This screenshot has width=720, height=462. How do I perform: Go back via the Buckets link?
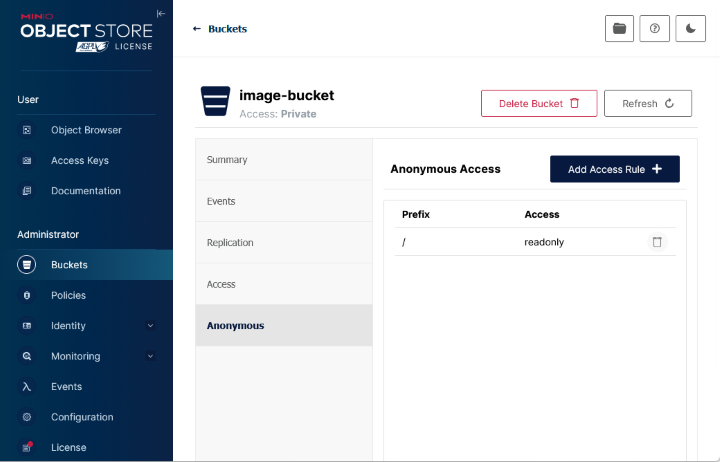click(x=220, y=29)
